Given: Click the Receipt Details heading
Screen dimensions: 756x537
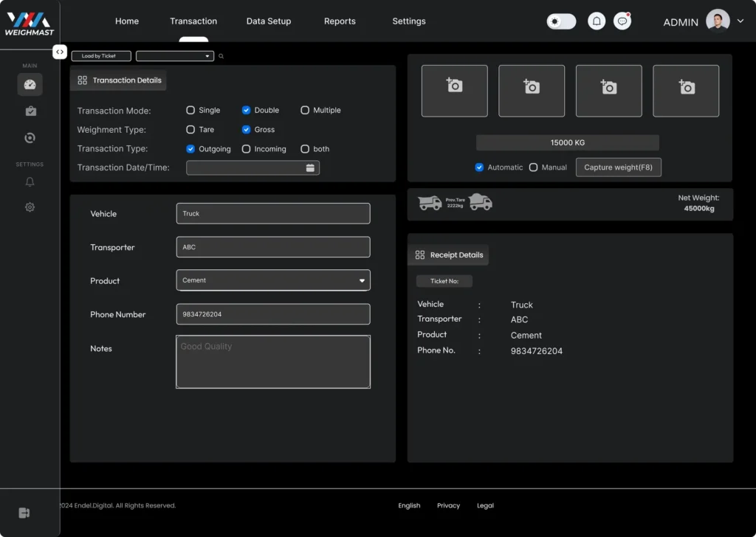Looking at the screenshot, I should tap(456, 254).
